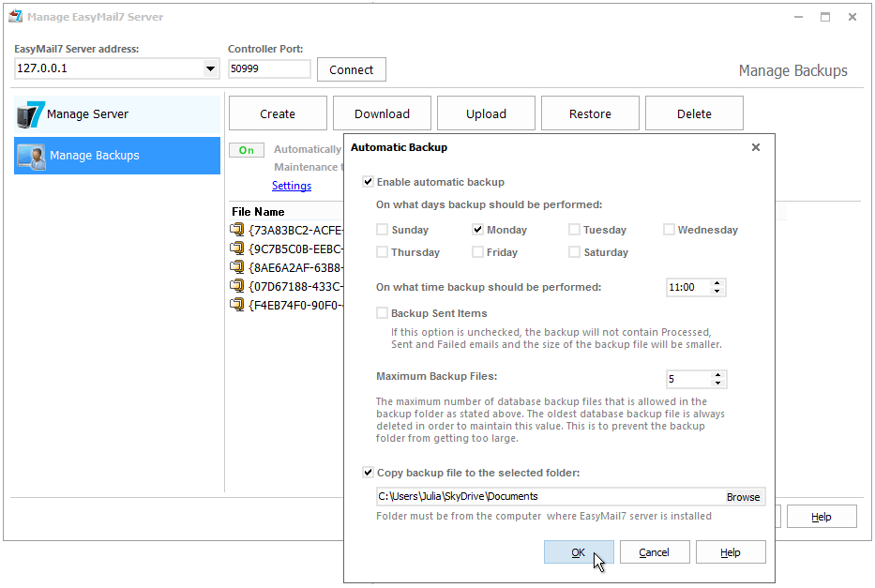Select backup file icon for {9C7B5C0B-EEBC
The image size is (875, 588).
point(237,249)
